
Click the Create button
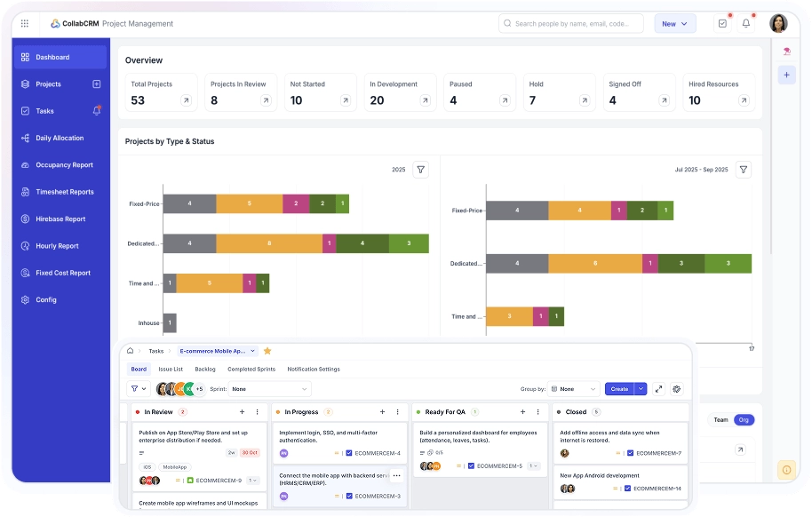click(x=619, y=389)
